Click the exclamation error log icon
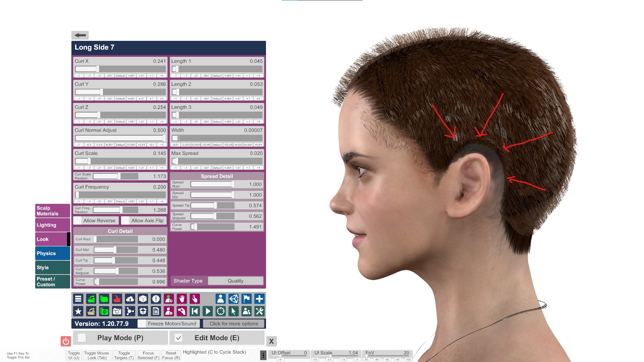The height and width of the screenshot is (362, 644). (156, 299)
